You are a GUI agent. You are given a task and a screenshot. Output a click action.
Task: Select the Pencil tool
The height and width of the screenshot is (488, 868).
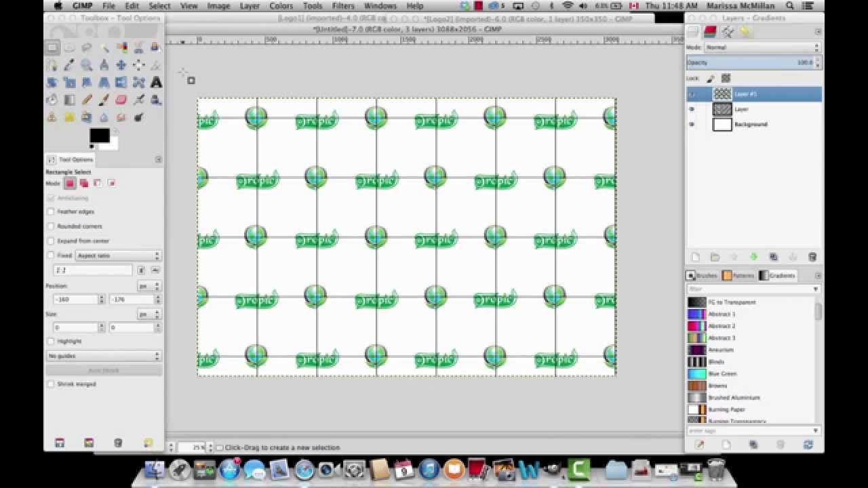(87, 100)
